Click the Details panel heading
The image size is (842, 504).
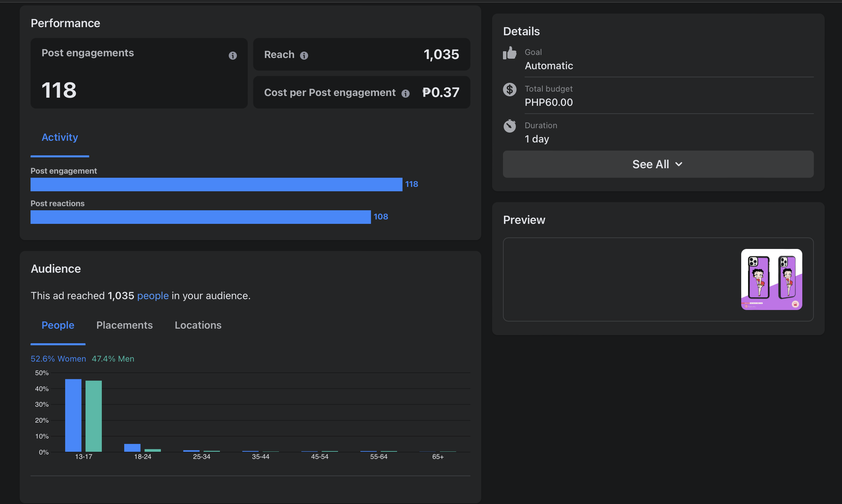point(521,31)
